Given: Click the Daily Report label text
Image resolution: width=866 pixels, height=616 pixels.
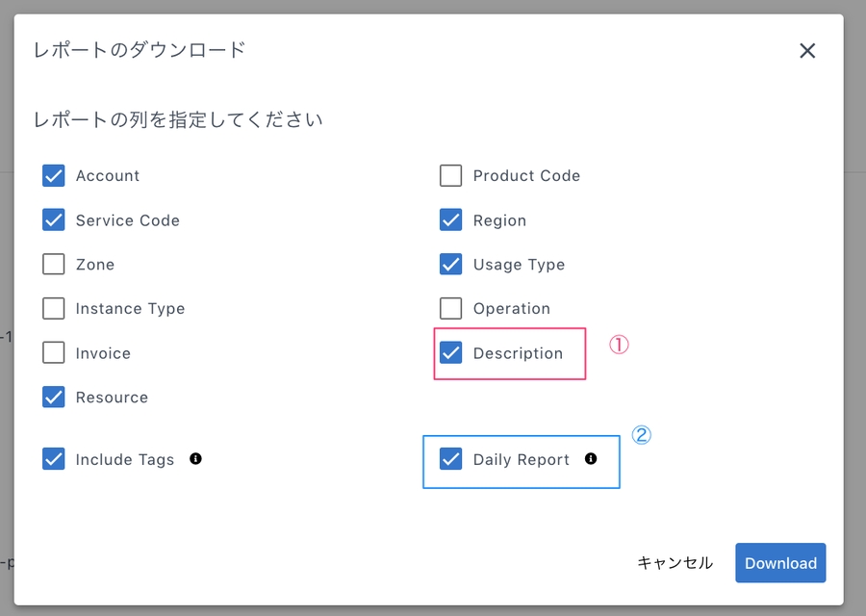Looking at the screenshot, I should 521,460.
